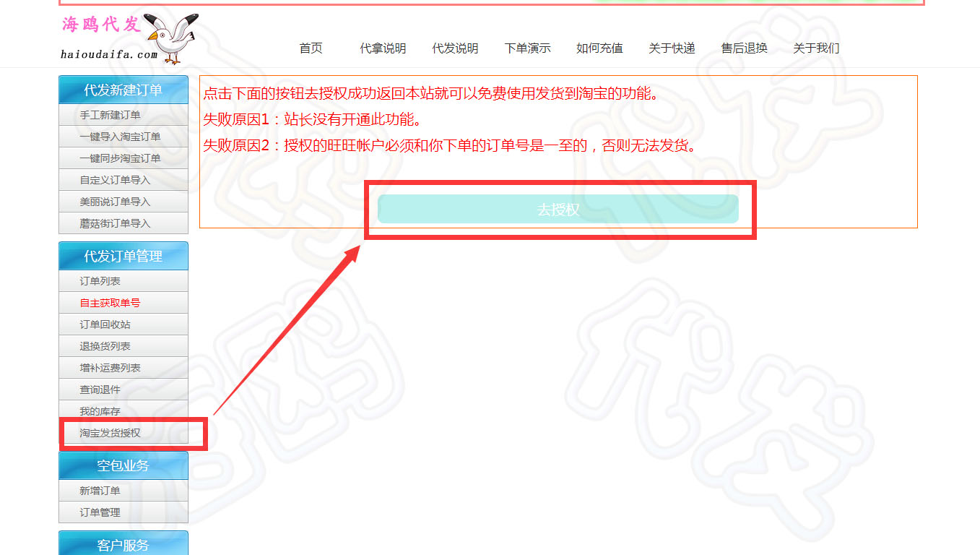
Task: Select 淘宝发货授权 in the sidebar
Action: (123, 433)
